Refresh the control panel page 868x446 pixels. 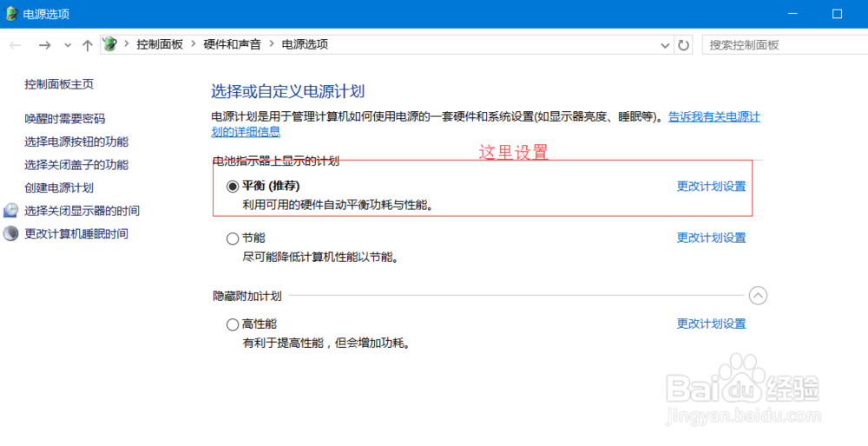tap(683, 45)
